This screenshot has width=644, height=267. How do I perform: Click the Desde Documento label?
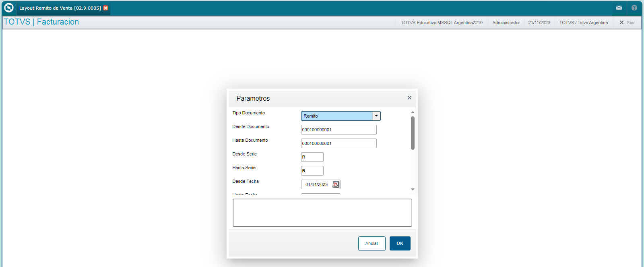[251, 126]
